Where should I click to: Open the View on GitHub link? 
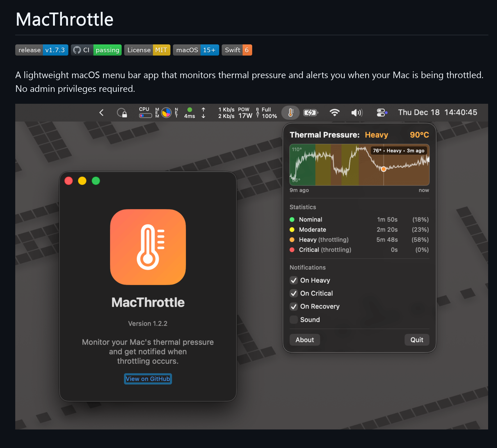click(148, 379)
